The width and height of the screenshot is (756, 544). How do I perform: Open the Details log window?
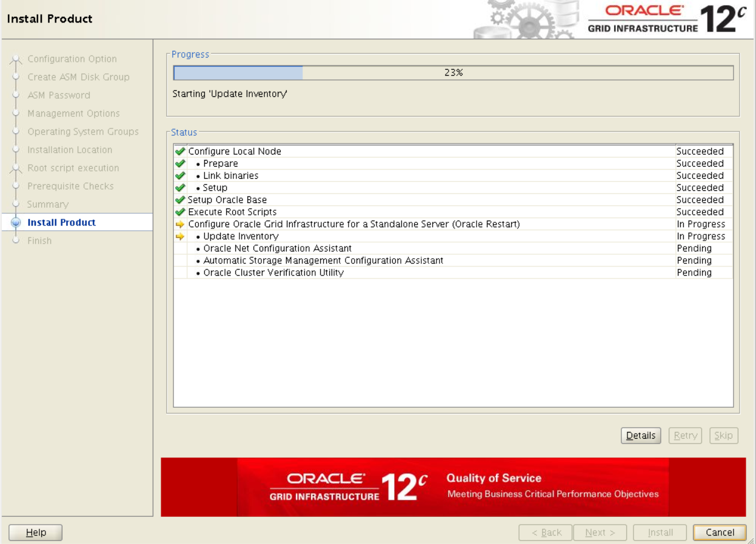(641, 436)
